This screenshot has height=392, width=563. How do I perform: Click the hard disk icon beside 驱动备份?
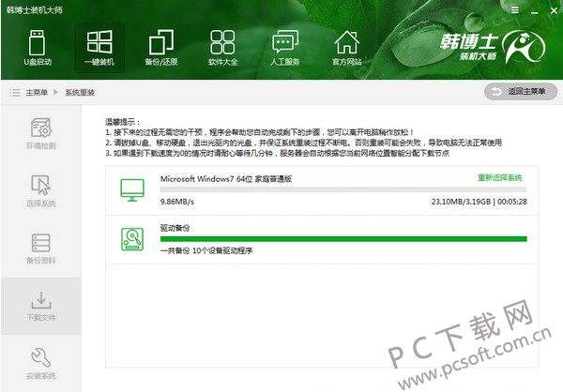tap(132, 239)
